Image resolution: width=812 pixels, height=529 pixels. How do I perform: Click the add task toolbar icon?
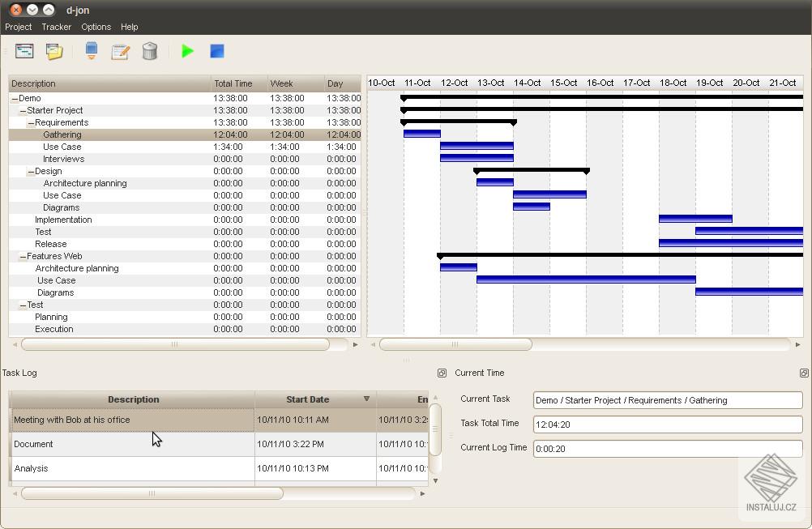coord(91,51)
